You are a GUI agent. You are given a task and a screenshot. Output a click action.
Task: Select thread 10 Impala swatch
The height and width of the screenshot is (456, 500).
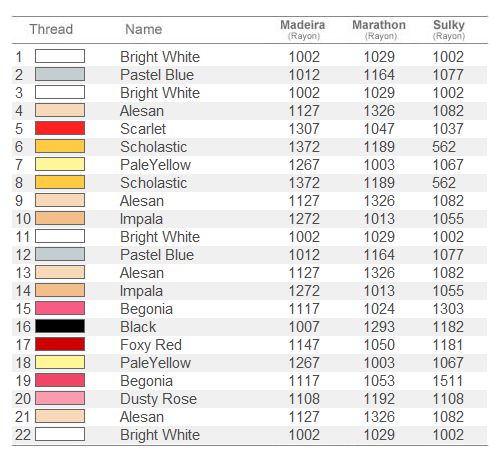(60, 218)
